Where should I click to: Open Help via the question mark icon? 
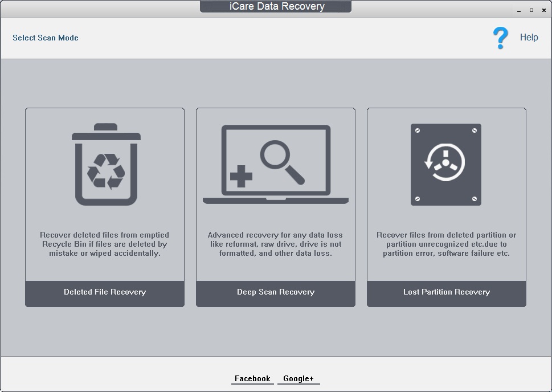tap(500, 38)
